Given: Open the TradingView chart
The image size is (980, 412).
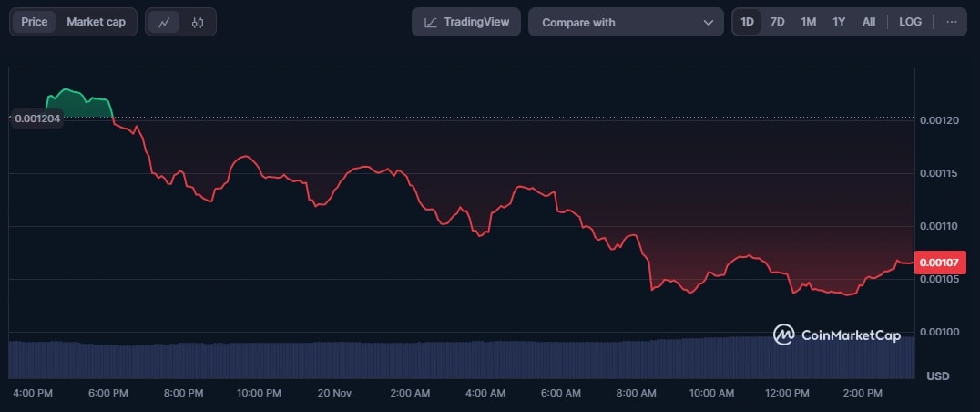Looking at the screenshot, I should [x=466, y=22].
